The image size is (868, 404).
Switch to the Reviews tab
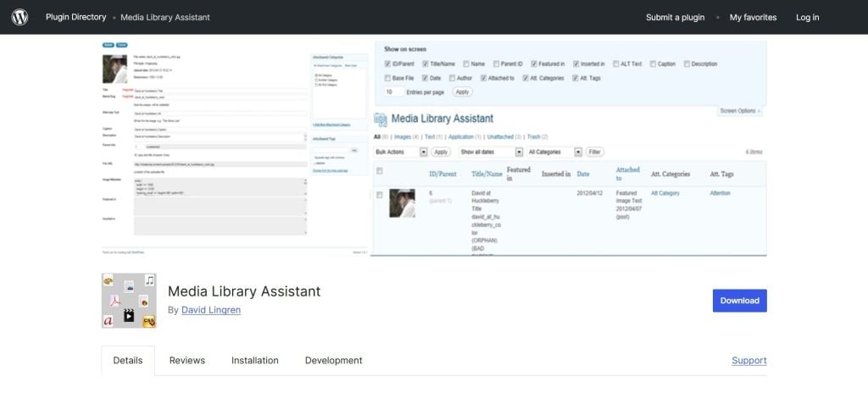click(187, 360)
